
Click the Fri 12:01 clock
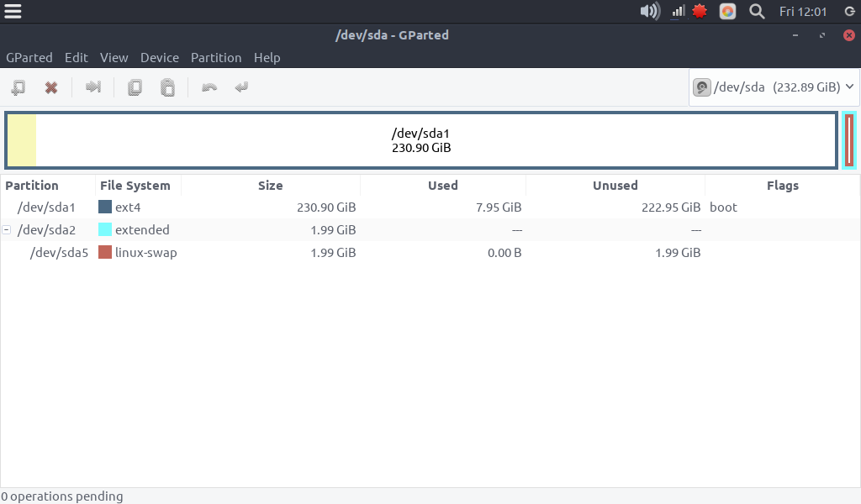tap(803, 12)
